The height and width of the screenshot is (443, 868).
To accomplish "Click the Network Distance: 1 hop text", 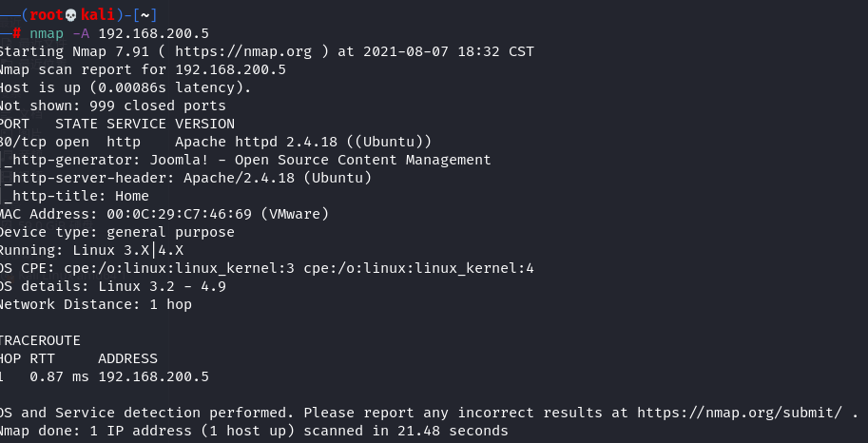I will click(x=96, y=304).
